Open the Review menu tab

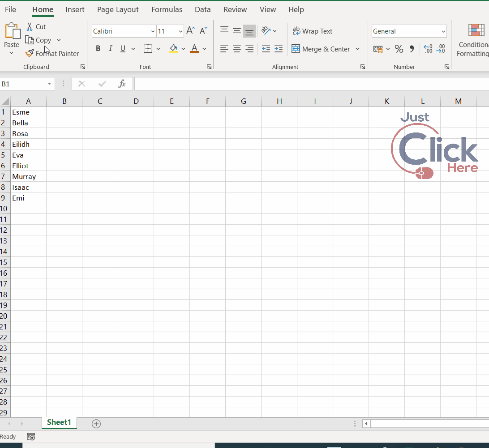(x=235, y=9)
